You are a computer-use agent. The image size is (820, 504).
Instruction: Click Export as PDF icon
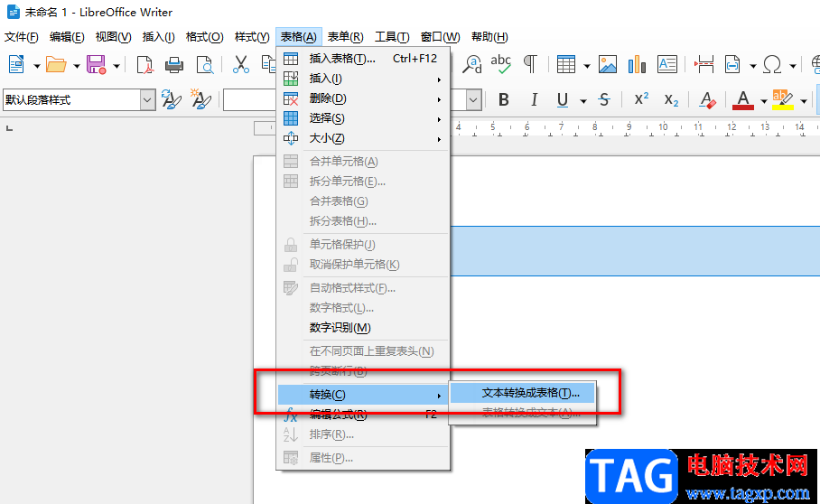144,65
